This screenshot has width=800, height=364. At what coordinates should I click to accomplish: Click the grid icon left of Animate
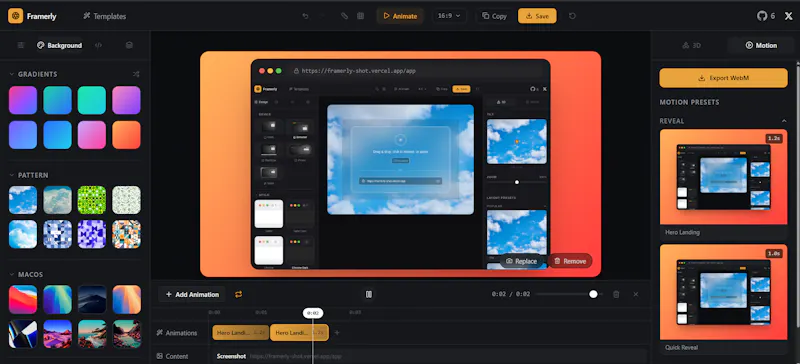pos(360,16)
